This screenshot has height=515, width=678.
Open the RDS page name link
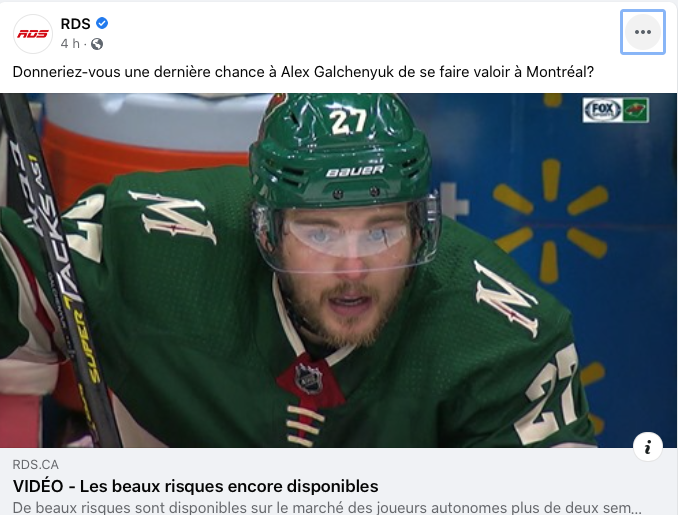coord(76,24)
